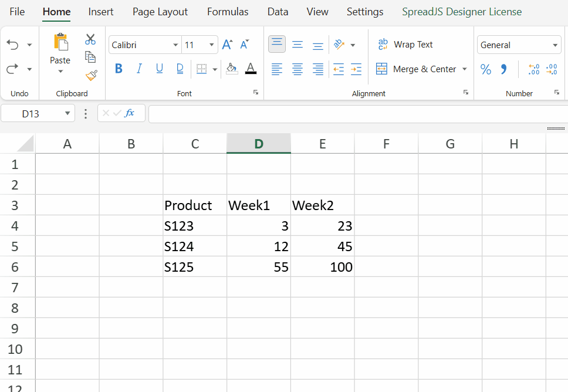Click the Undo arrow icon
Viewport: 568px width, 392px height.
click(12, 45)
